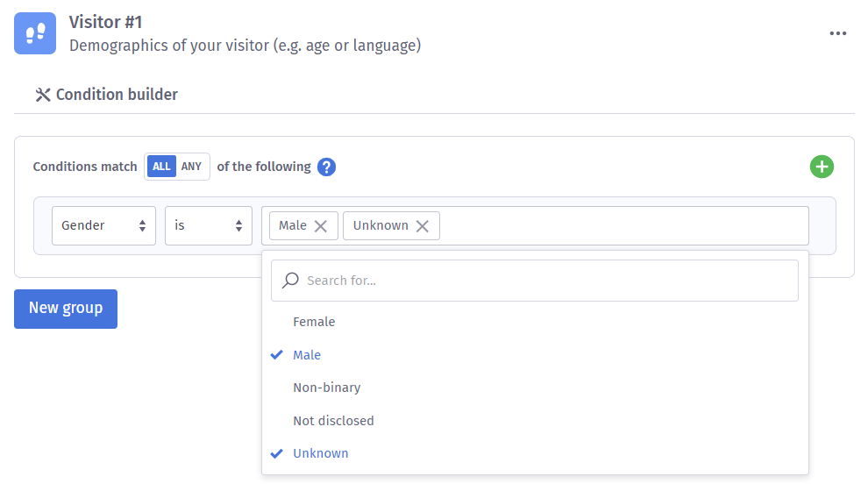Click the blue help question mark icon
Viewport: 868px width, 498px height.
coord(326,167)
